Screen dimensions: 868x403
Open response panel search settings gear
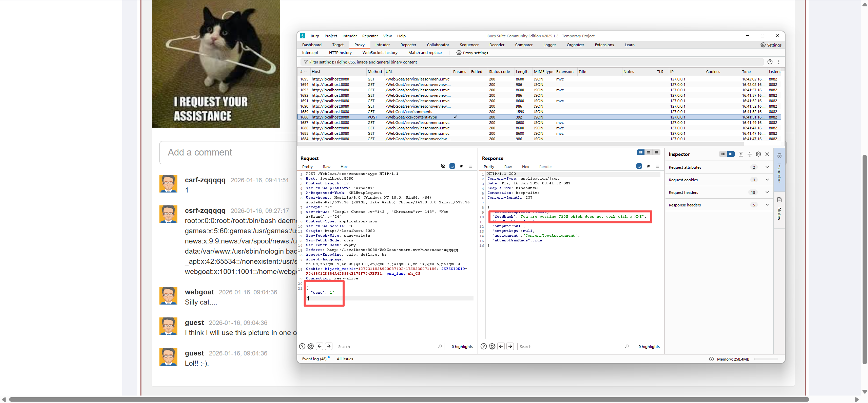click(492, 346)
